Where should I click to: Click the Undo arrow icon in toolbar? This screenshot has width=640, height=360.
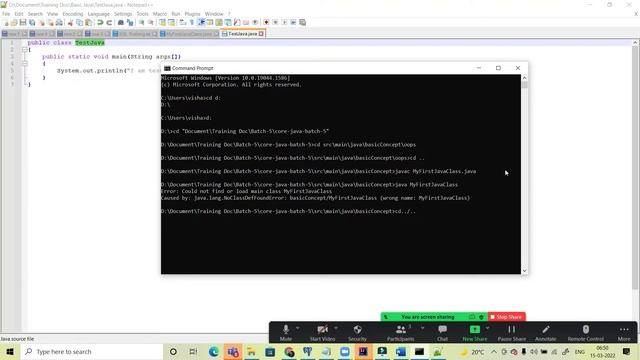click(100, 22)
